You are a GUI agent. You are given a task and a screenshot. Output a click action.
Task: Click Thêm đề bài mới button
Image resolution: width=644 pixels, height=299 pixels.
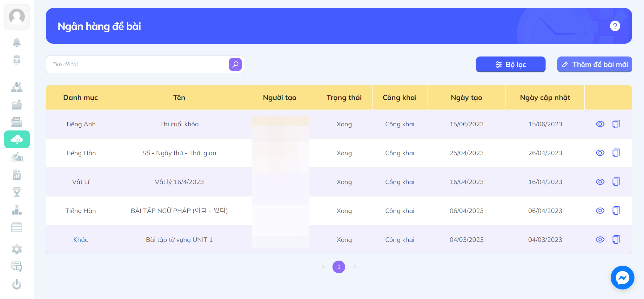[x=594, y=64]
